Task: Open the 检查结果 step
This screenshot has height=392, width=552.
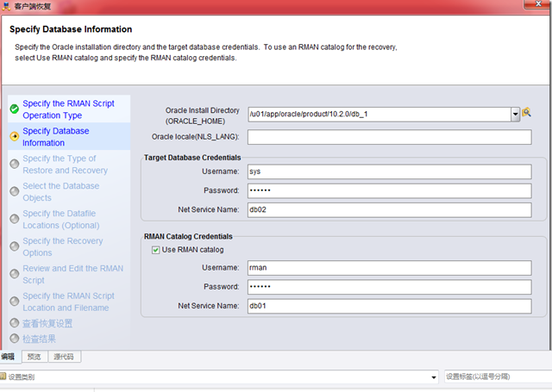Action: pos(39,339)
